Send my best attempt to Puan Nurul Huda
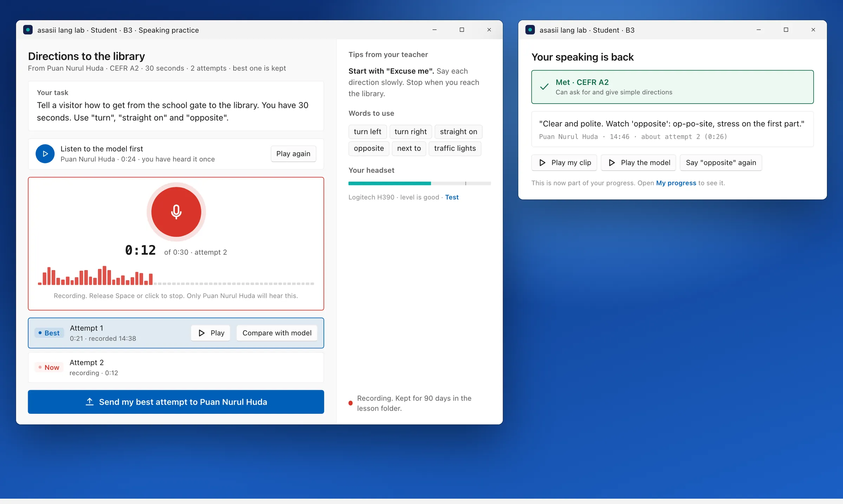The width and height of the screenshot is (843, 504). pos(176,402)
